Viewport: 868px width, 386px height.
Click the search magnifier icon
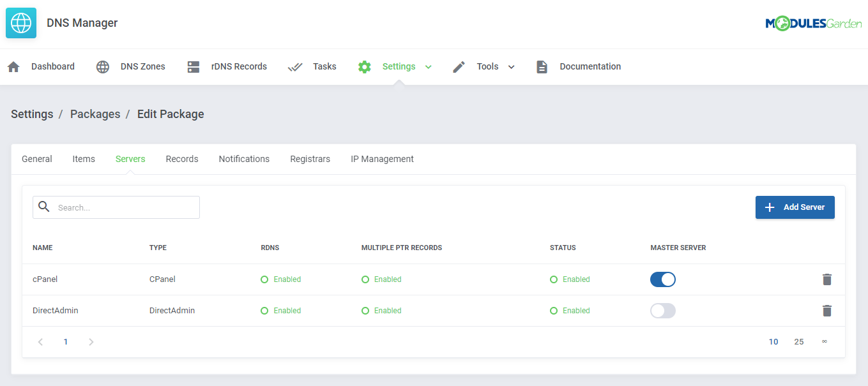pyautogui.click(x=43, y=207)
